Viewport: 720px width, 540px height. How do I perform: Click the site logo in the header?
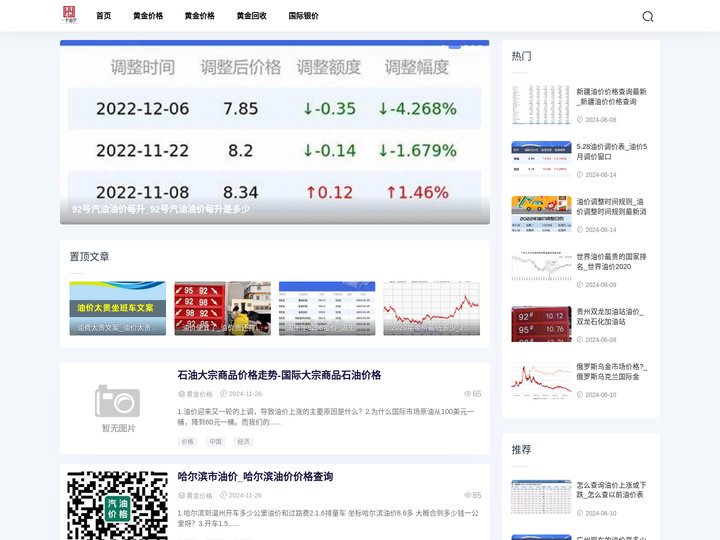69,15
